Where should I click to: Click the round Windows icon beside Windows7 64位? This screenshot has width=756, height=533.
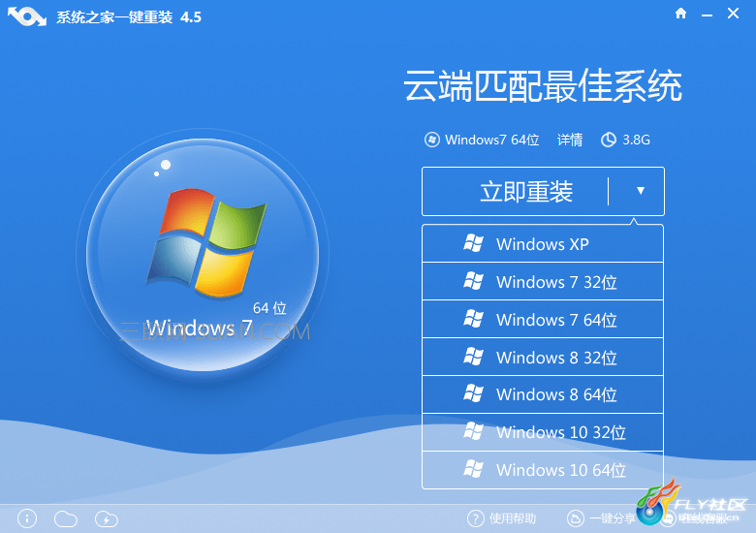(432, 140)
